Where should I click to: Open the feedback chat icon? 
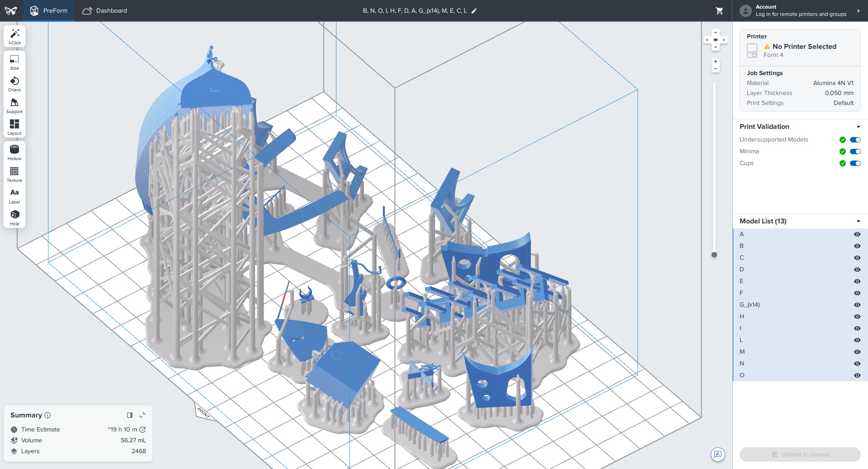718,455
